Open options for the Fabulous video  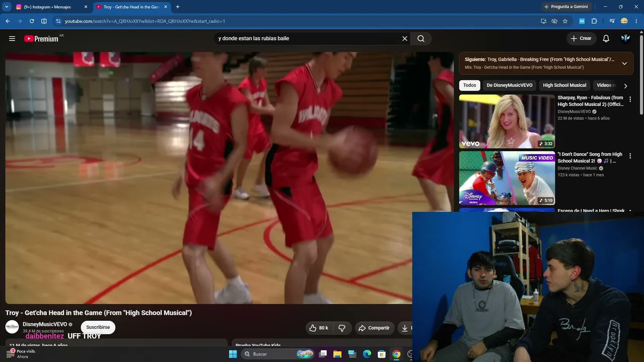630,100
